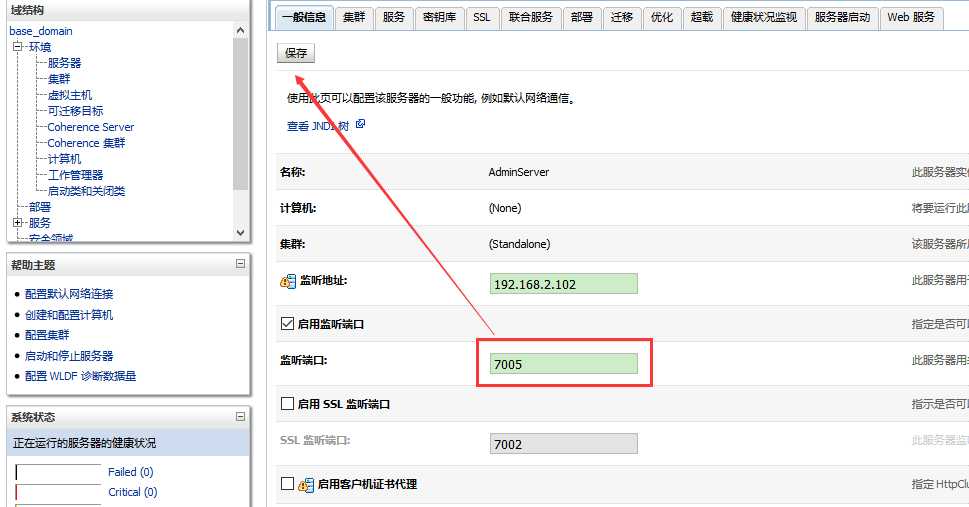
Task: Open 虚拟主机 in the tree
Action: [70, 95]
